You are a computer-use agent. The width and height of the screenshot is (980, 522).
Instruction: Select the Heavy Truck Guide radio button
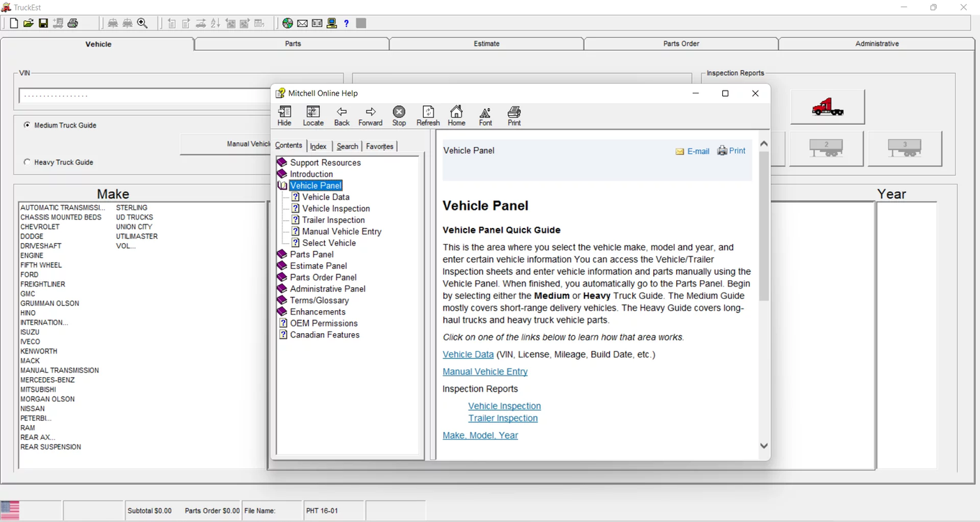26,162
